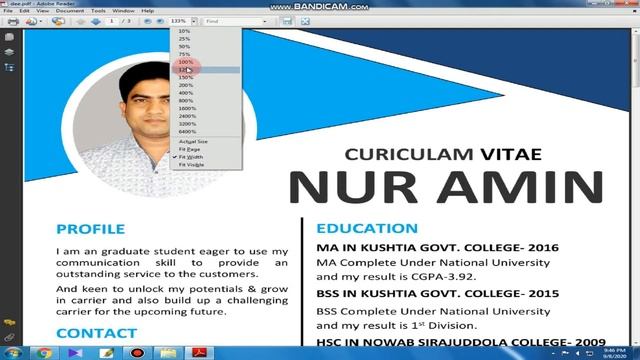Select 3200% zoom from the list
Image resolution: width=640 pixels, height=360 pixels.
coord(206,124)
